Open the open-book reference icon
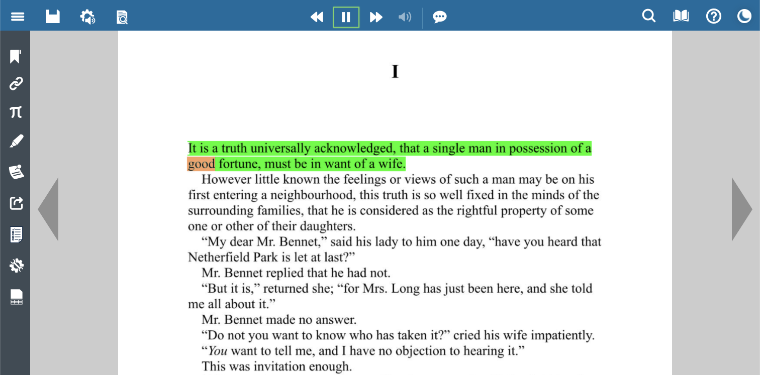Screen dimensions: 760x375 [681, 16]
